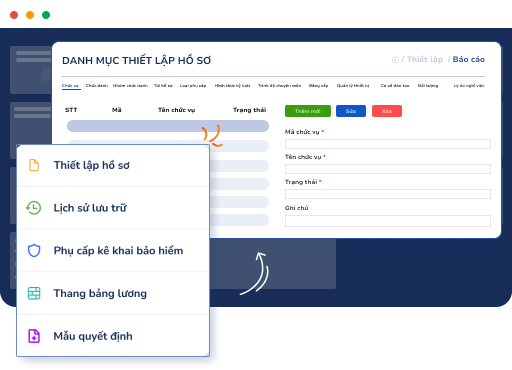Go to the Bằng cấp tab
This screenshot has height=370, width=512.
[x=318, y=86]
